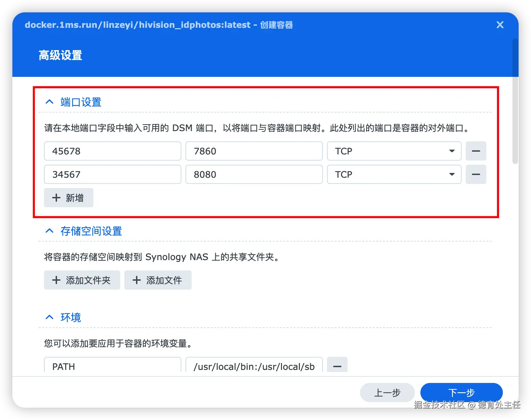Proceed with 下一步 button
Screen dimensions: 531x420
click(462, 393)
